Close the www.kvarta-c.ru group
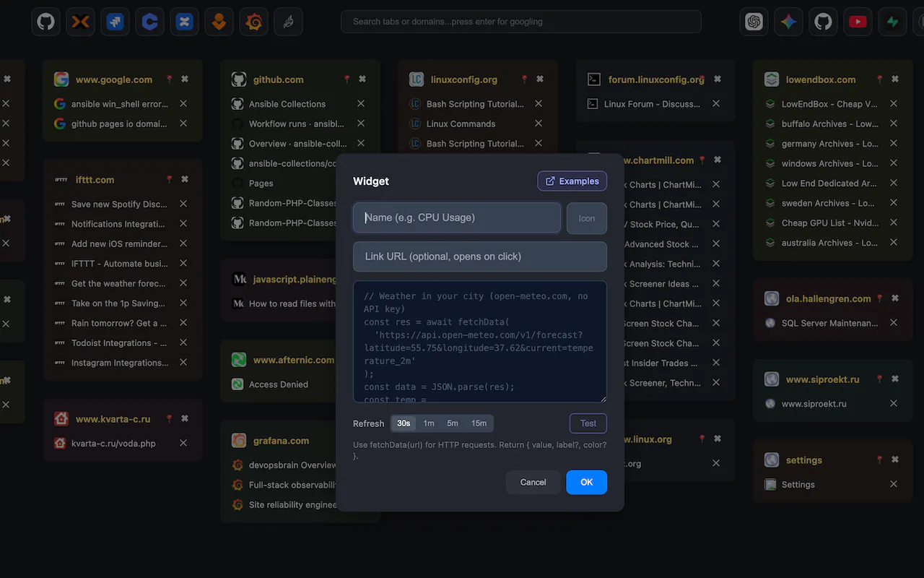 pos(185,418)
